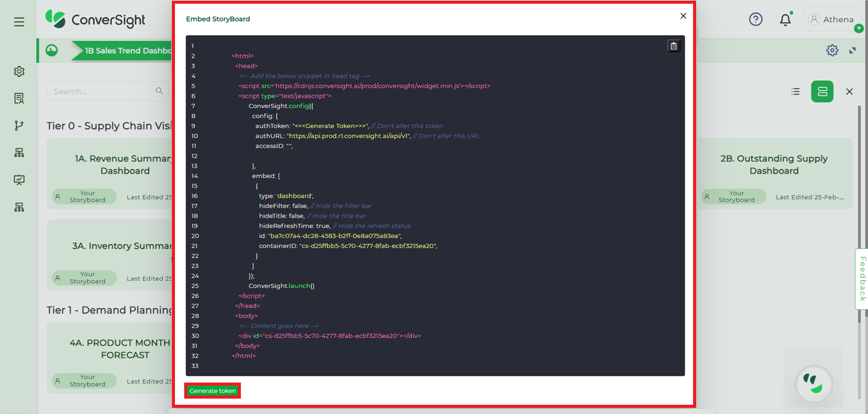This screenshot has height=414, width=868.
Task: Open the lower sidebar hierarchy icon
Action: pos(19,208)
